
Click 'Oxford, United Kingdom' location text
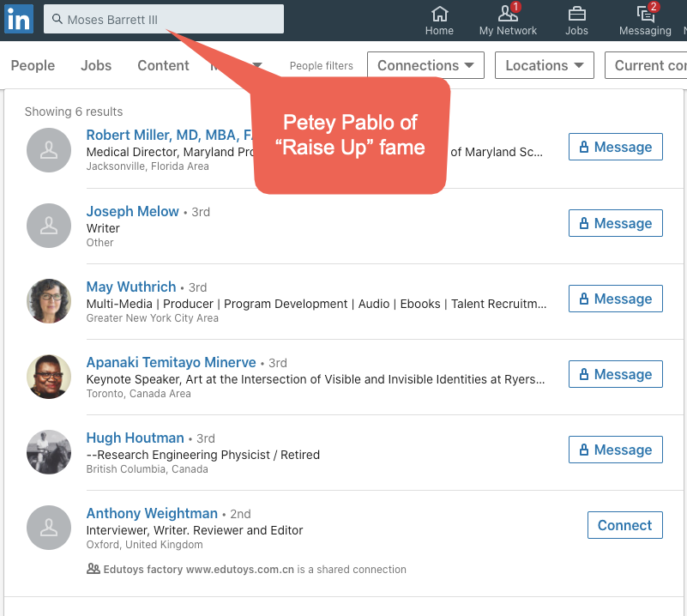pyautogui.click(x=145, y=545)
